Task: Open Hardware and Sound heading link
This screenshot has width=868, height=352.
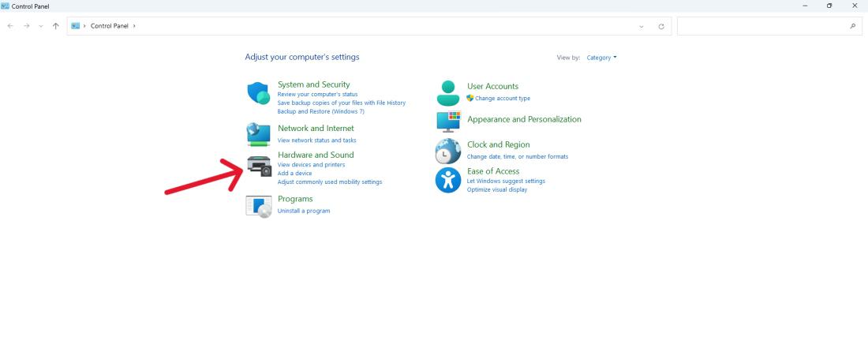Action: (x=316, y=155)
